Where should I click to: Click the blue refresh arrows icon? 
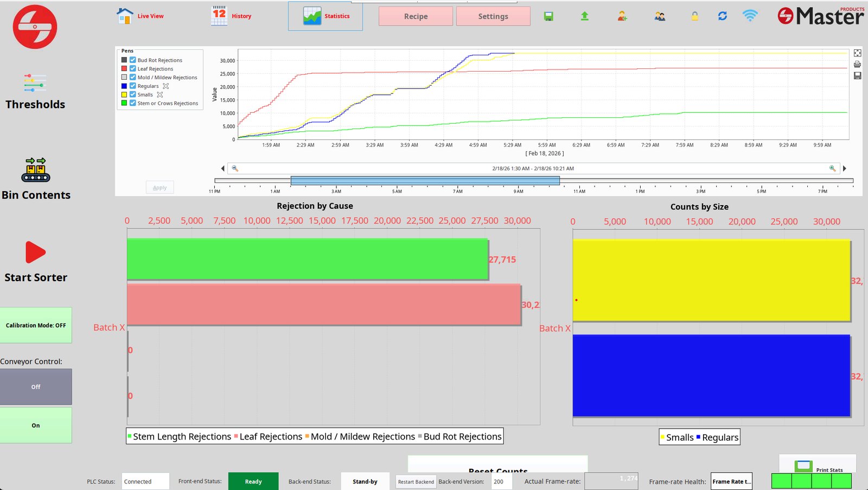point(723,16)
